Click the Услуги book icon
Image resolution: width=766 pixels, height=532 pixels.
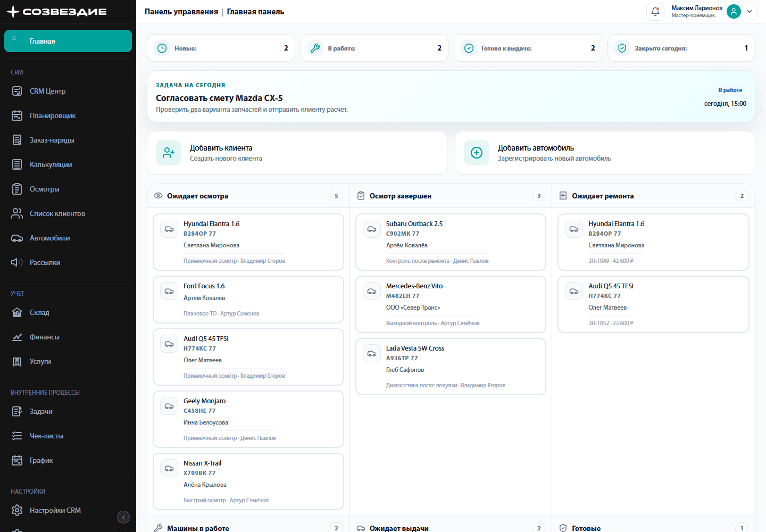click(x=17, y=361)
